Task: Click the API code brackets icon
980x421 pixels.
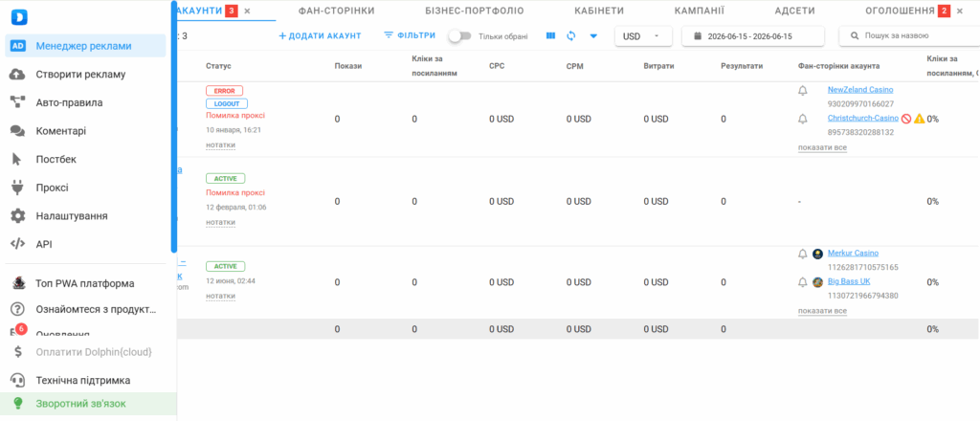Action: coord(18,244)
